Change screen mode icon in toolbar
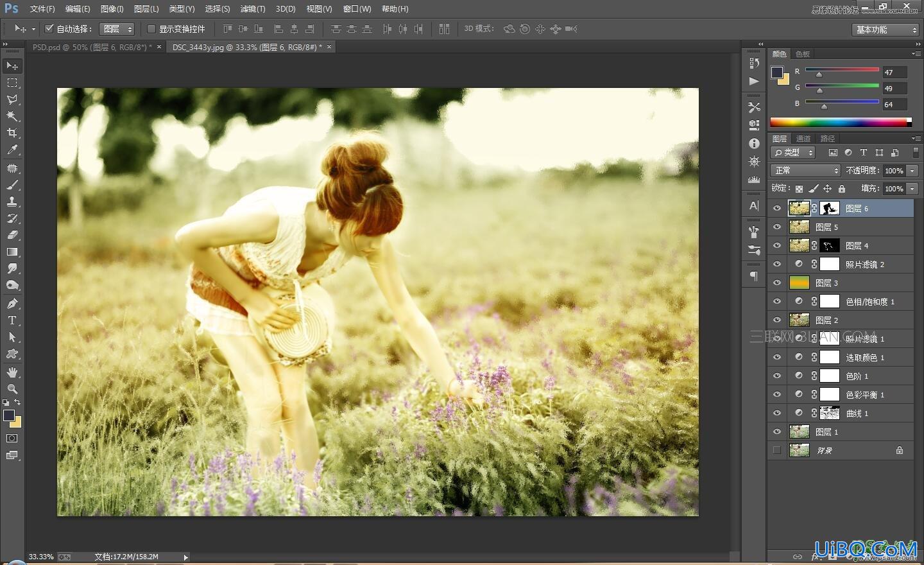Image resolution: width=924 pixels, height=565 pixels. pos(12,455)
